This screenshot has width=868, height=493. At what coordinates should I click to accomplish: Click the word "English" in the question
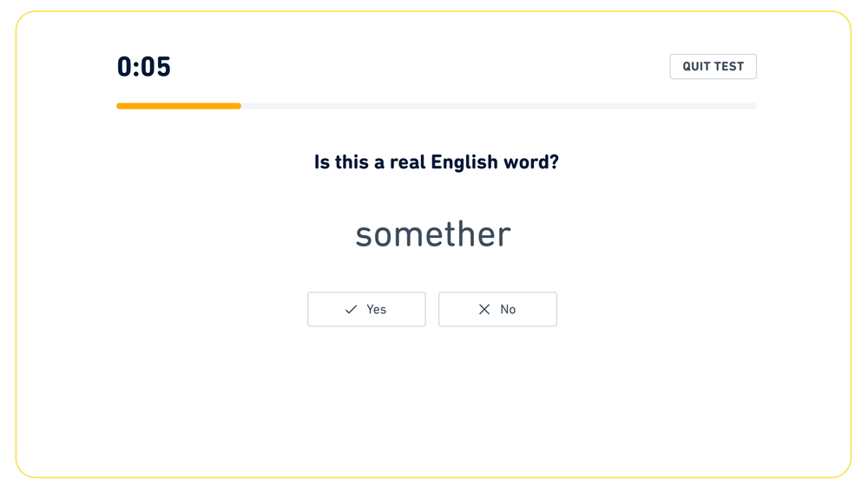coord(464,162)
